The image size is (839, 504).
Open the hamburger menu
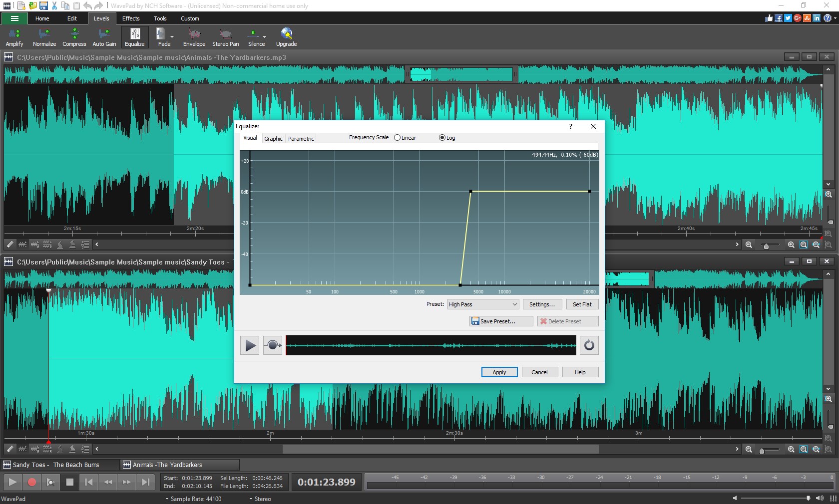click(14, 18)
